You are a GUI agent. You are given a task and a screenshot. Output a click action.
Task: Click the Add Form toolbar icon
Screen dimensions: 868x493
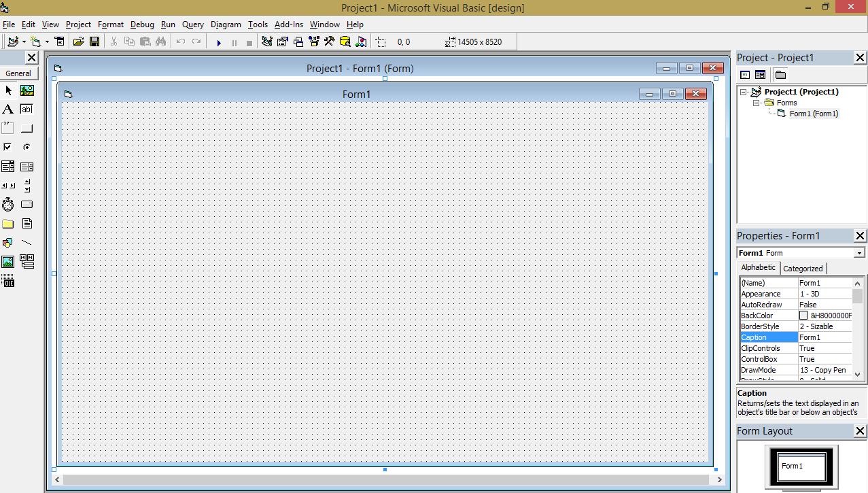coord(35,41)
